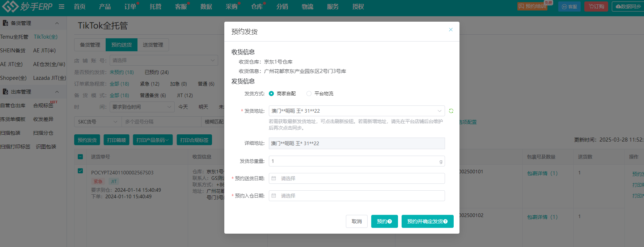Open SHEIN备货 in the sidebar
This screenshot has height=247, width=644.
click(13, 51)
